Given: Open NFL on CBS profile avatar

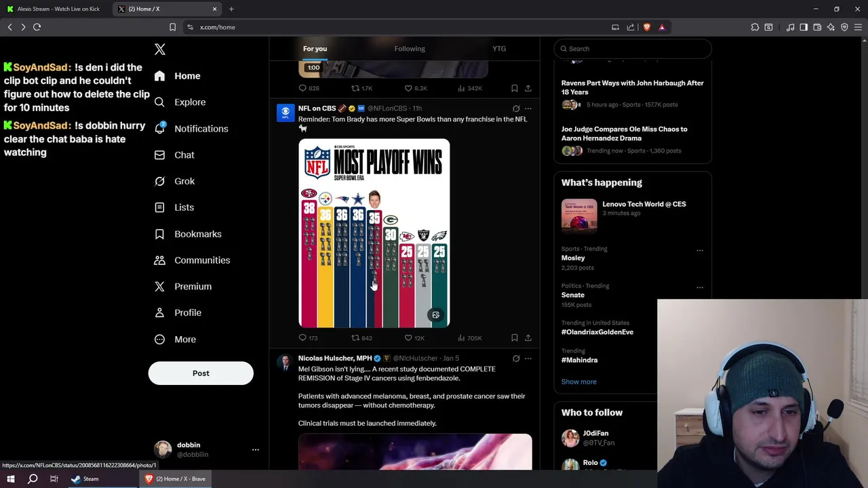Looking at the screenshot, I should (x=285, y=113).
